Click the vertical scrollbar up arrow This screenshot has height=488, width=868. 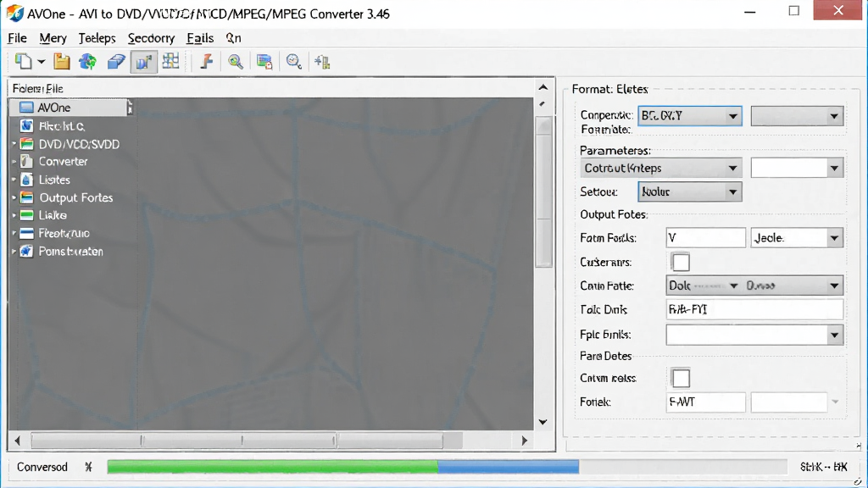click(543, 87)
